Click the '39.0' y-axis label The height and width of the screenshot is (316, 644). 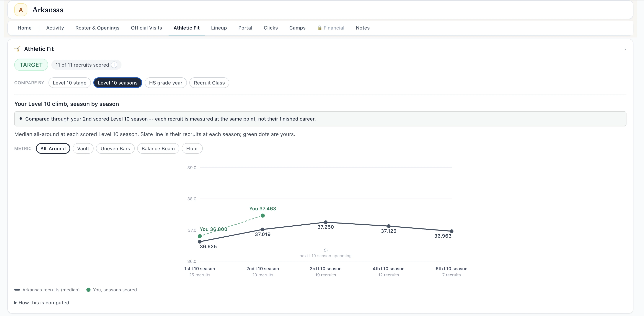pyautogui.click(x=192, y=168)
